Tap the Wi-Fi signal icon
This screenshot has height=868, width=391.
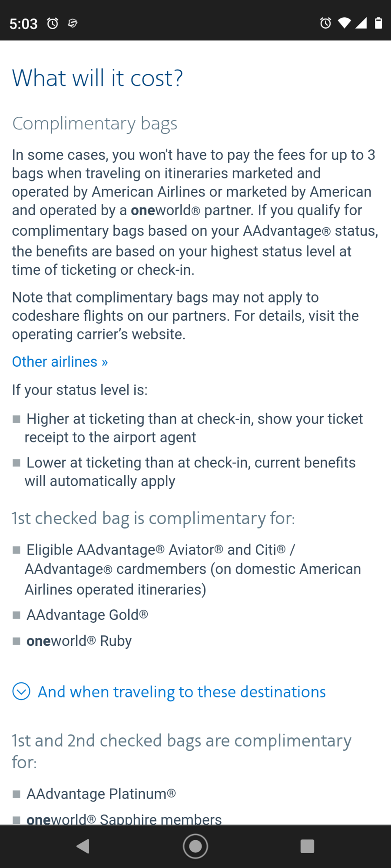point(344,23)
